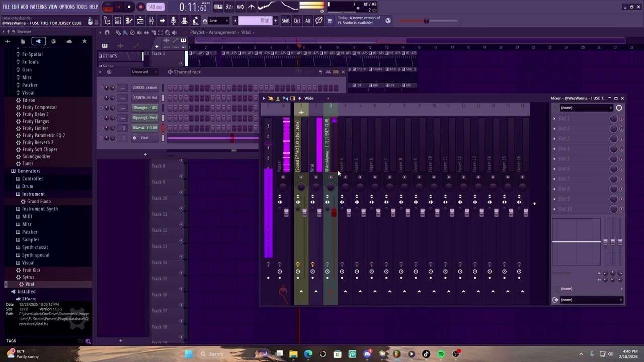
Task: Open the FILE menu
Action: coord(6,7)
